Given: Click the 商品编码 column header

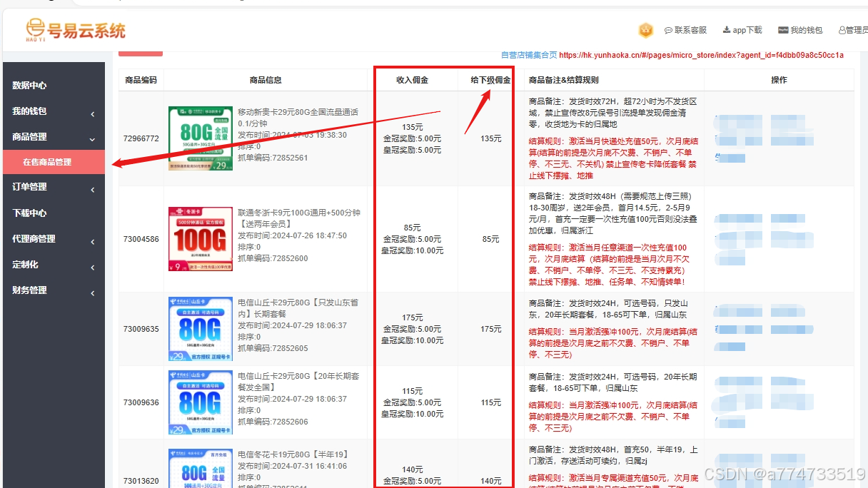Looking at the screenshot, I should (141, 81).
